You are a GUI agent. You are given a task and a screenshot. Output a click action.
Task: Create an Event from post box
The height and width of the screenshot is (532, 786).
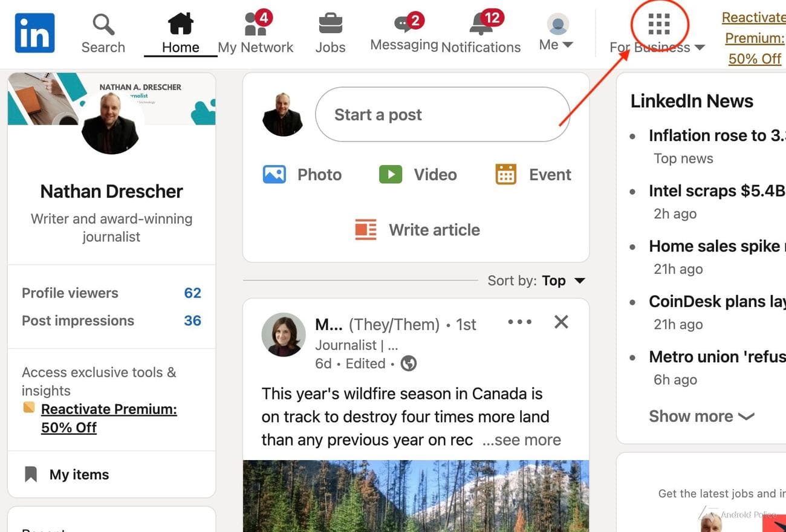[x=533, y=175]
